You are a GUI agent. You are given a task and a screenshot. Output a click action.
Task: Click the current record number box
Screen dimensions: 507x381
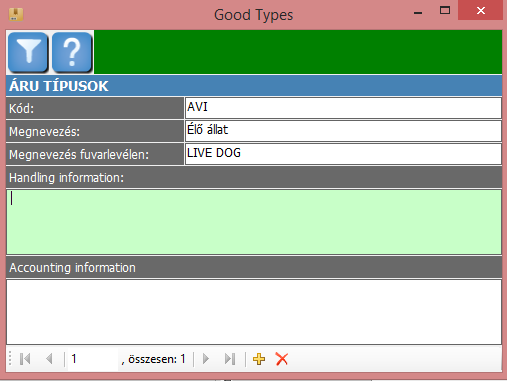tap(93, 359)
